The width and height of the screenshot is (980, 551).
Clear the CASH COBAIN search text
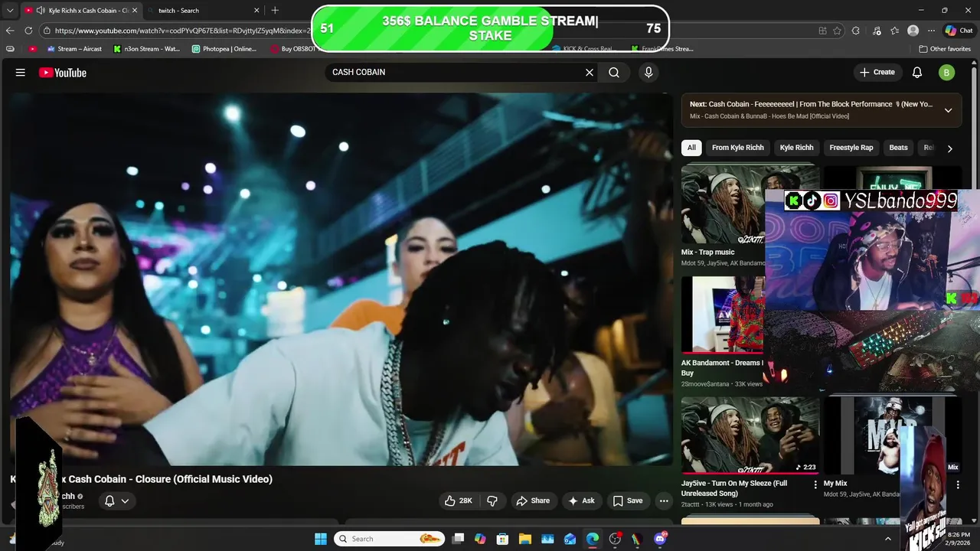click(590, 73)
